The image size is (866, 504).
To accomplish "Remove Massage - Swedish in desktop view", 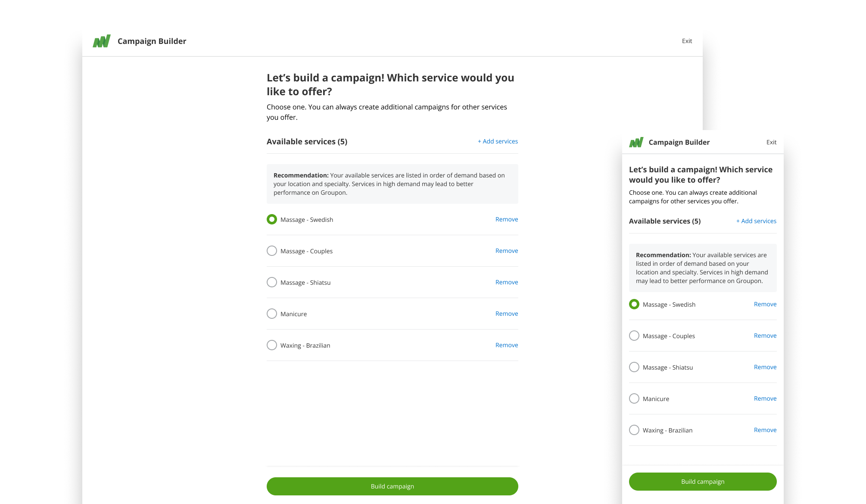I will click(x=507, y=219).
